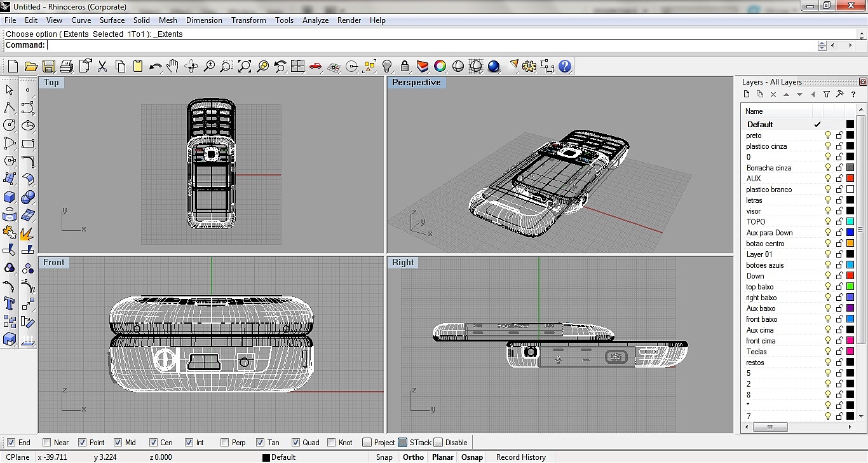The height and width of the screenshot is (463, 868).
Task: Open the Perspective viewport title menu
Action: tap(416, 83)
